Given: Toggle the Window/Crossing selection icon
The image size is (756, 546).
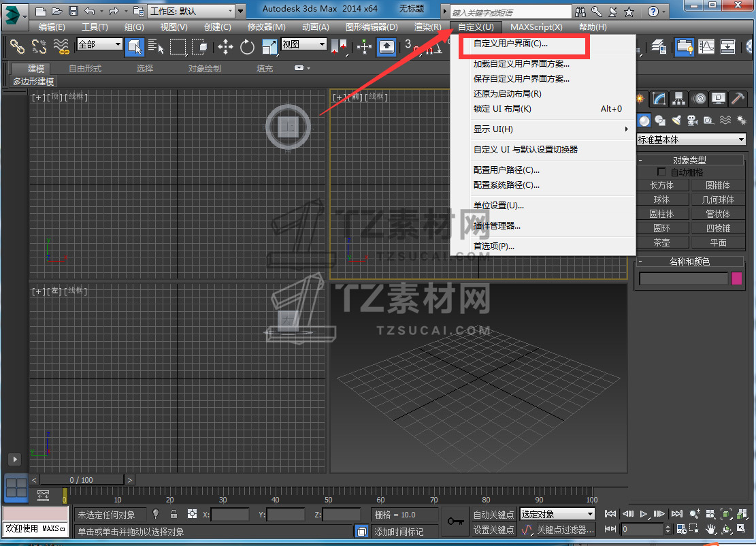Looking at the screenshot, I should pyautogui.click(x=199, y=47).
